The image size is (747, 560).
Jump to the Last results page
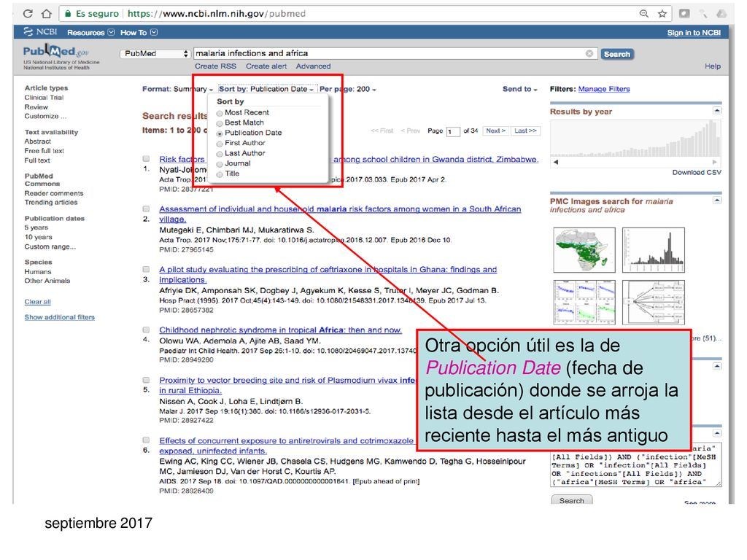click(x=525, y=131)
